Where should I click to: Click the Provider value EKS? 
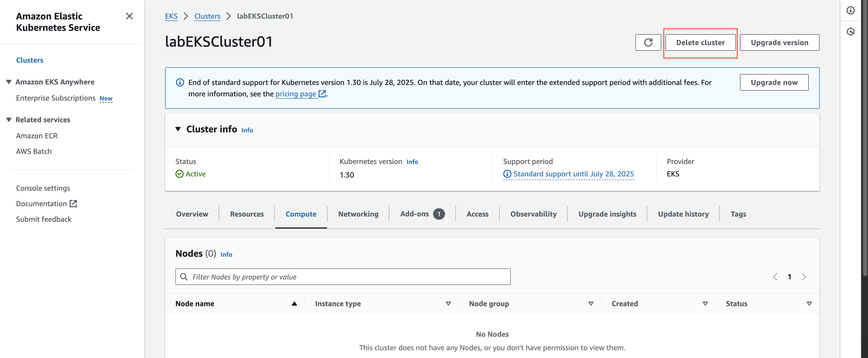tap(673, 174)
